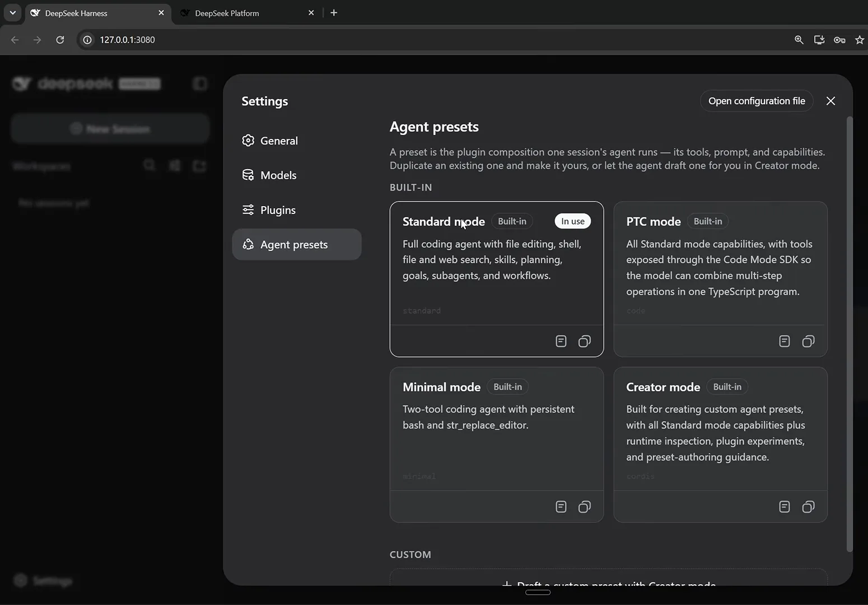Click the Open configuration file button
Image resolution: width=868 pixels, height=605 pixels.
(x=757, y=101)
